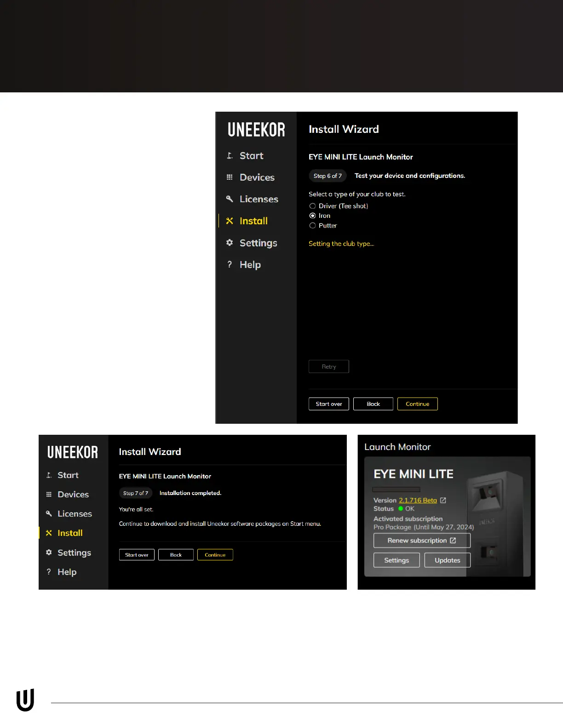This screenshot has width=563, height=728.
Task: Open Help menu item in step 6 window
Action: click(x=250, y=265)
